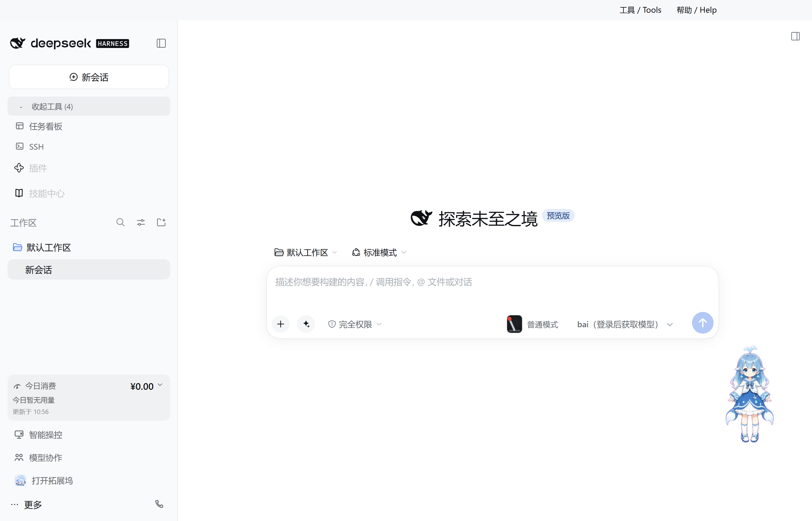Click the 今日暂无用量 usage text
The width and height of the screenshot is (812, 521).
34,400
